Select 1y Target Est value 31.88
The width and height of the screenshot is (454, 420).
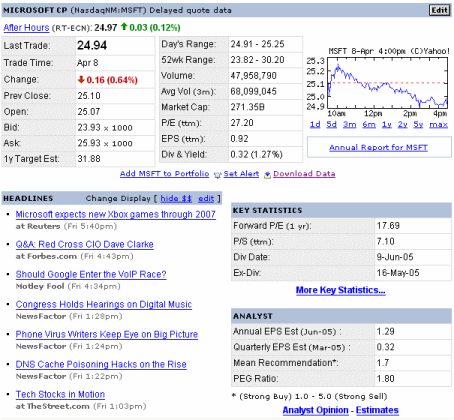point(89,159)
